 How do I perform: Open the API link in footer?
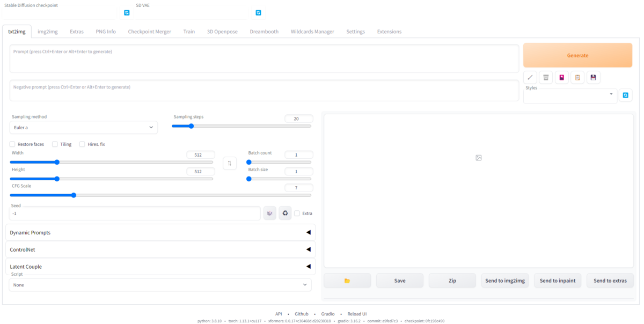point(279,314)
